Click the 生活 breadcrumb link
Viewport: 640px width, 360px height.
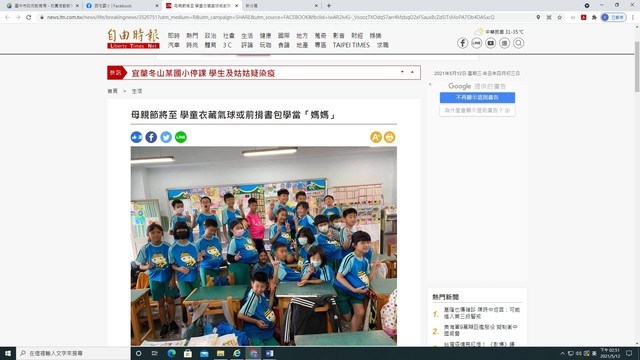[137, 91]
